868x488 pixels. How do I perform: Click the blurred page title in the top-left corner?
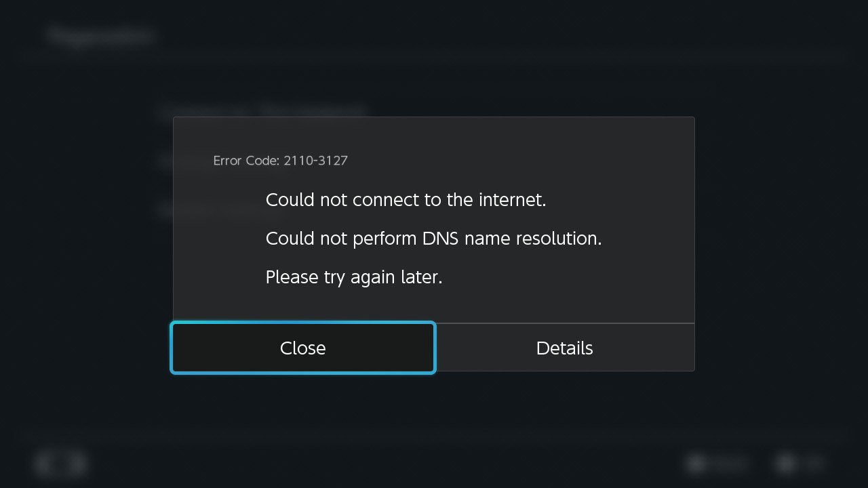click(x=100, y=35)
